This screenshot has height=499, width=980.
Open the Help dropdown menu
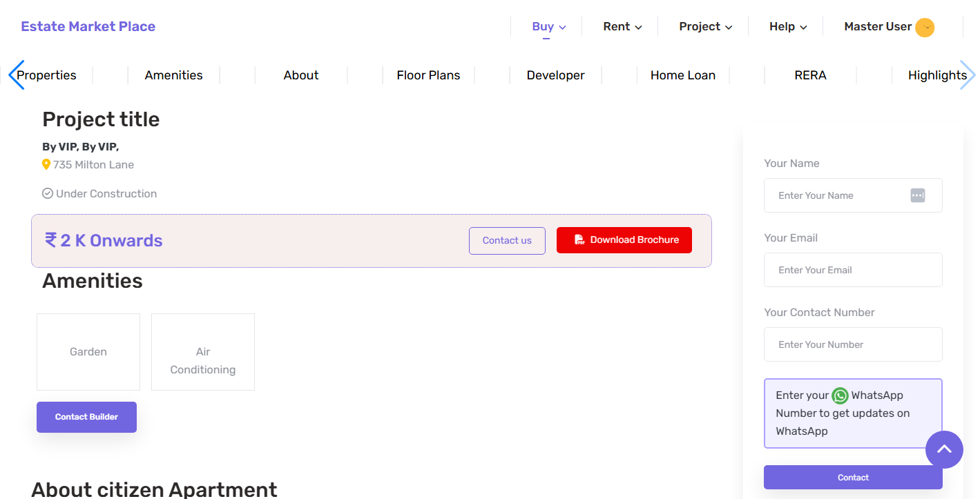[x=787, y=27]
